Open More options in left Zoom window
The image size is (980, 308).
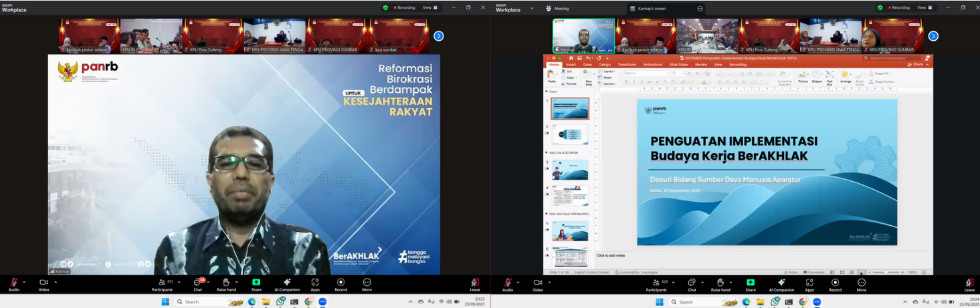click(367, 283)
